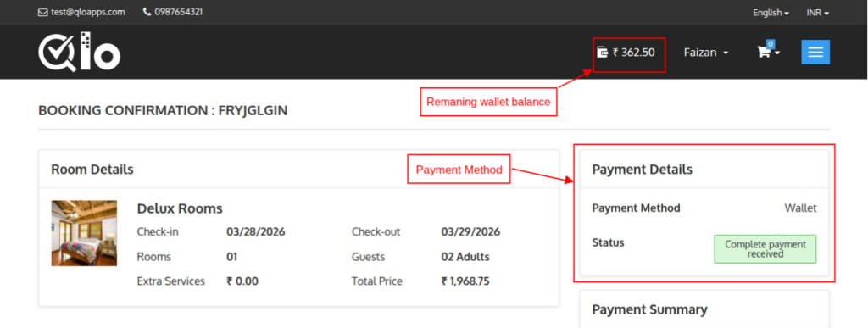Image resolution: width=868 pixels, height=328 pixels.
Task: Open the blue hamburger menu button
Action: point(815,52)
